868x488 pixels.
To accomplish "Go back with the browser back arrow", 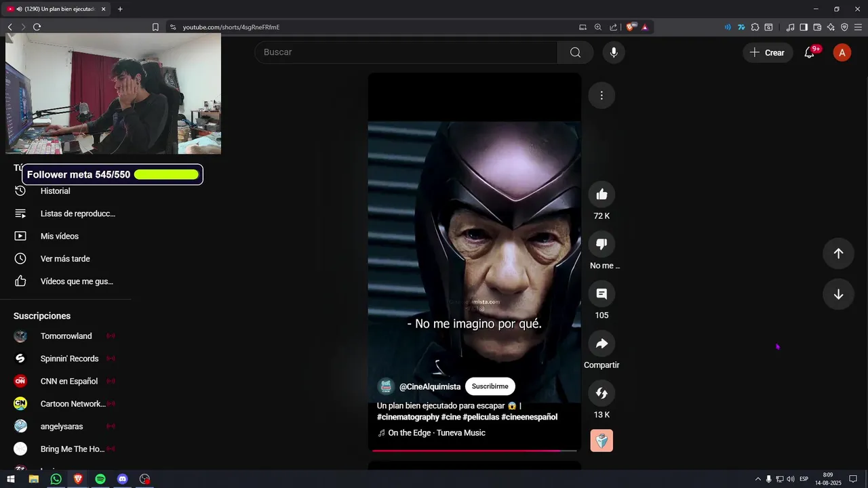I will point(9,27).
